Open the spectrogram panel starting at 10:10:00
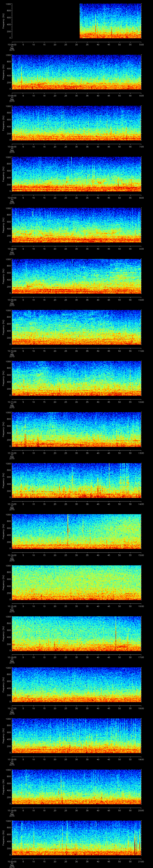The height and width of the screenshot is (868, 153). [77, 327]
